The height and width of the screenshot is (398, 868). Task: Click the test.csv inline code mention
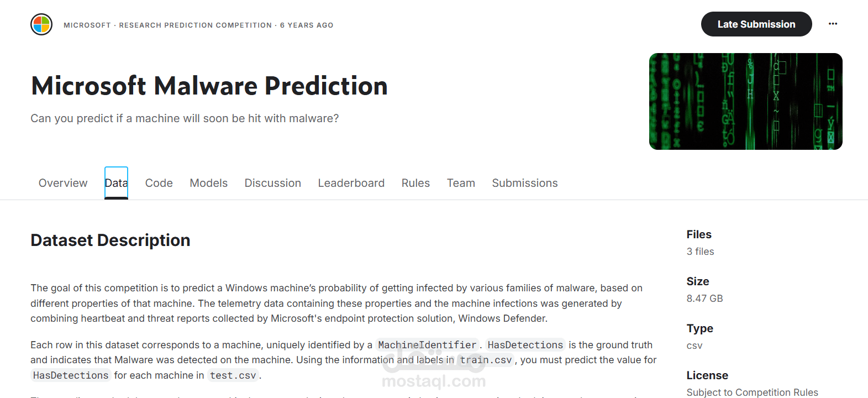[x=233, y=375]
